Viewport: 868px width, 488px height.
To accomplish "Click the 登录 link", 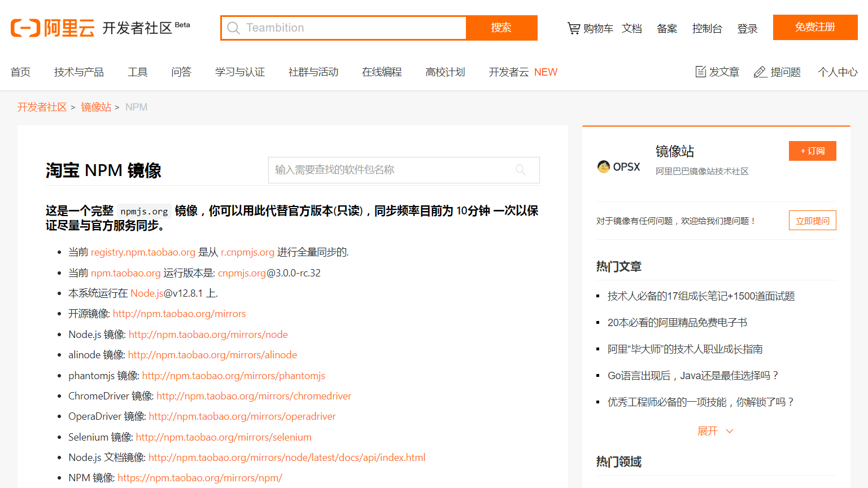I will [747, 29].
